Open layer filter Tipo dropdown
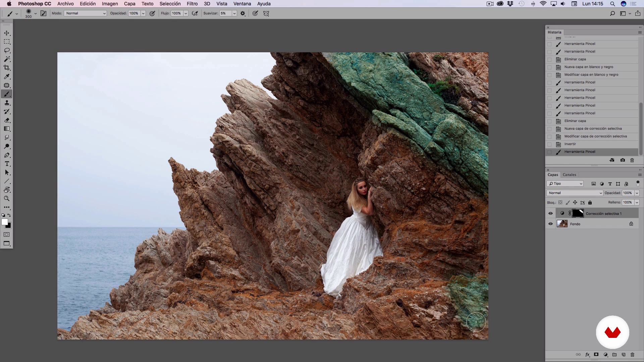The width and height of the screenshot is (644, 362). click(x=565, y=184)
